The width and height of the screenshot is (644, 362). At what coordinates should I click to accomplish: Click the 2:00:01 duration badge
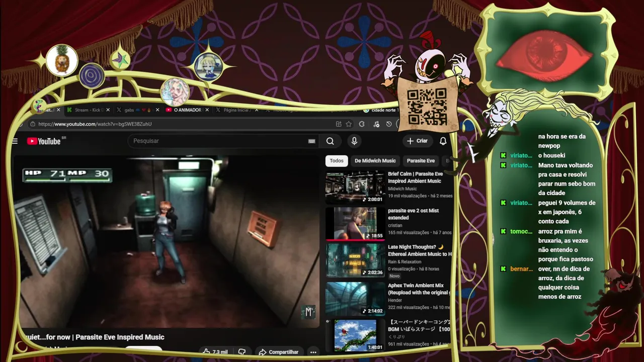[x=372, y=199]
